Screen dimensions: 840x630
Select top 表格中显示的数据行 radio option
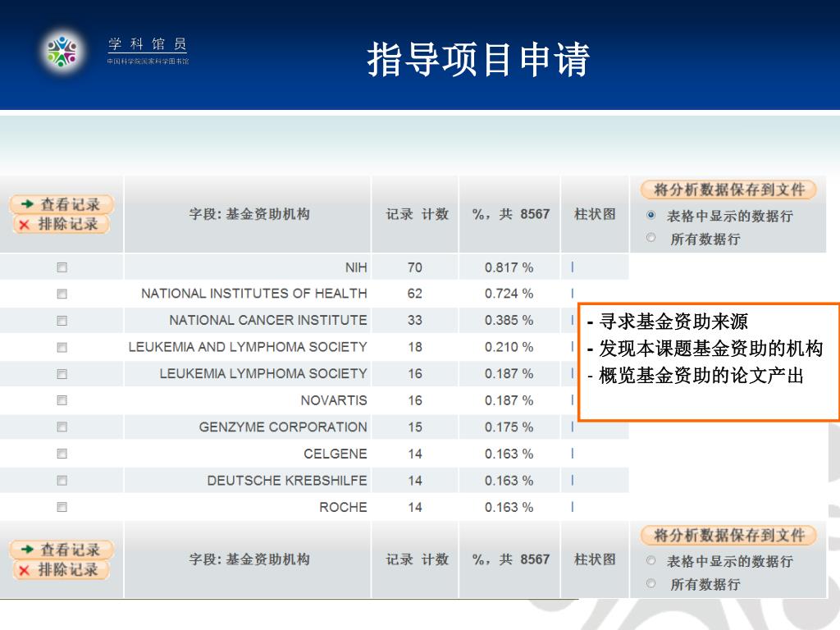651,215
